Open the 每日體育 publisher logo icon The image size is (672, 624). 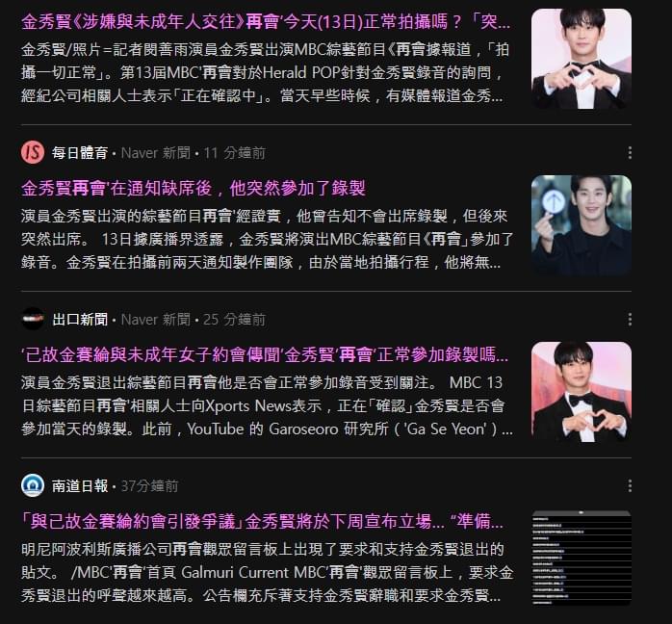(x=33, y=152)
